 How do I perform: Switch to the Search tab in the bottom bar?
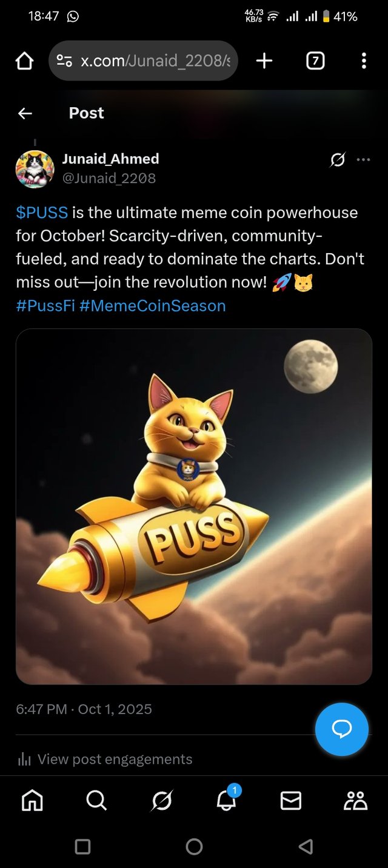click(x=96, y=801)
